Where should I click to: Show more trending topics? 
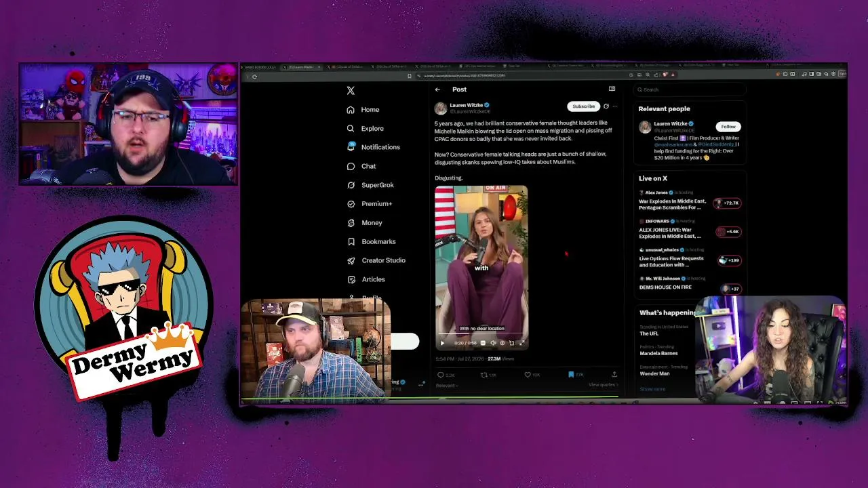click(x=652, y=389)
